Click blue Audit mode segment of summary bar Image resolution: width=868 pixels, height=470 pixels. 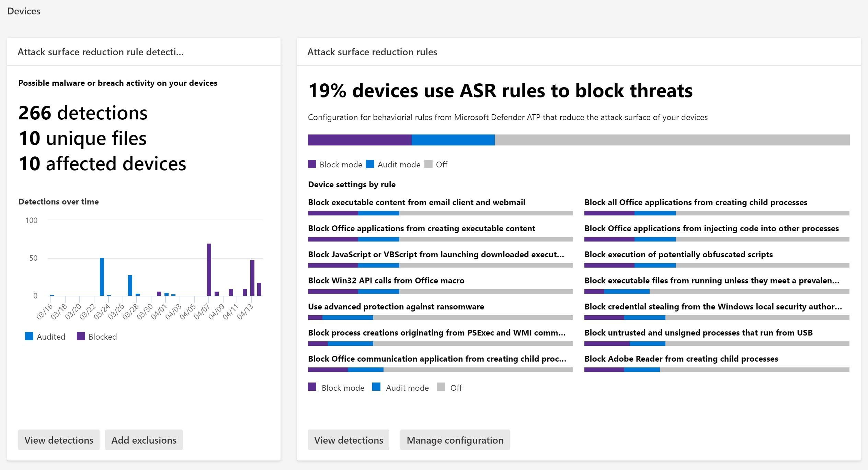click(x=453, y=140)
